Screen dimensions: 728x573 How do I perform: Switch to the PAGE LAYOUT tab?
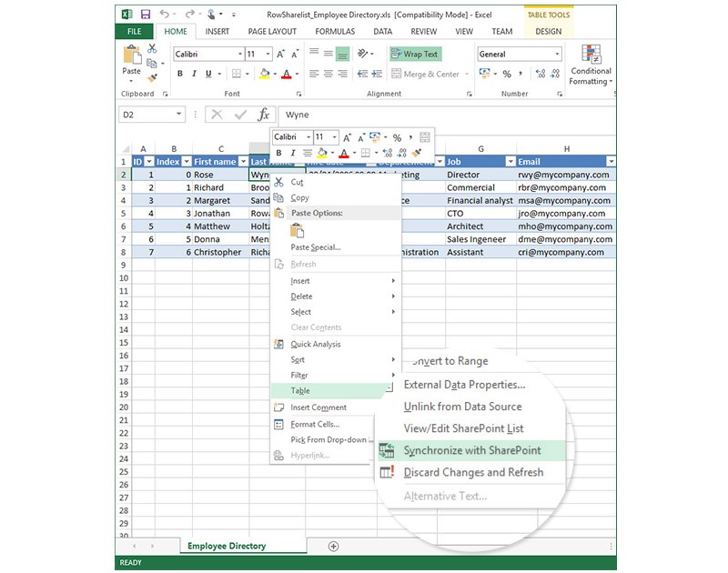[272, 31]
